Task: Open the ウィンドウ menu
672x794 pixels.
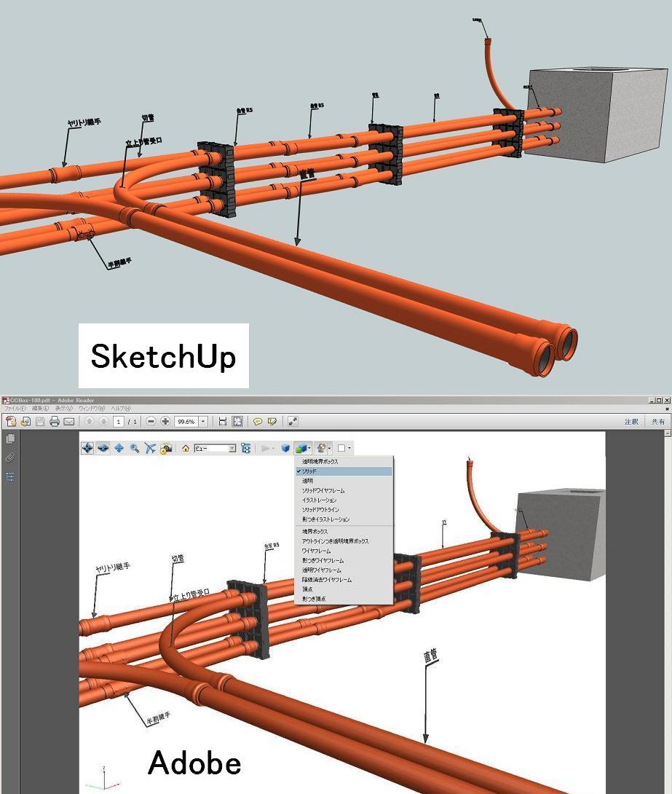Action: (x=92, y=408)
